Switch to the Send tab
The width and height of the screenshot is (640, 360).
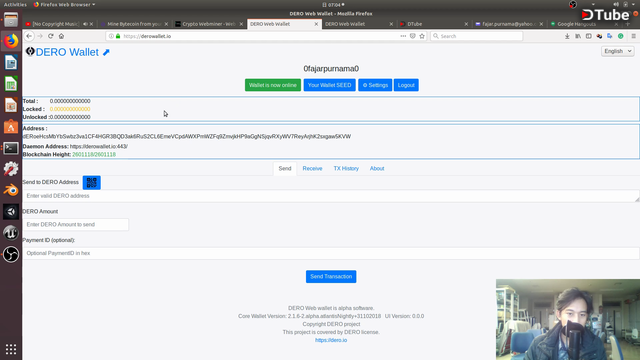(285, 168)
